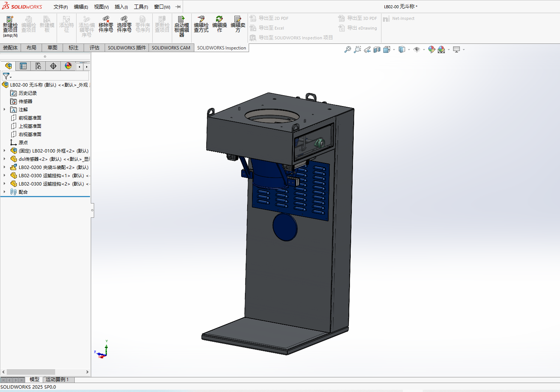Expand 注解 annotations tree node
The width and height of the screenshot is (560, 392).
click(5, 109)
